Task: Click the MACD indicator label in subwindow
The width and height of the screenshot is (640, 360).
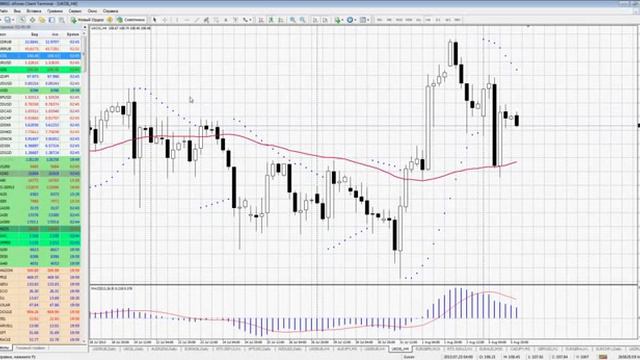Action: pyautogui.click(x=111, y=289)
